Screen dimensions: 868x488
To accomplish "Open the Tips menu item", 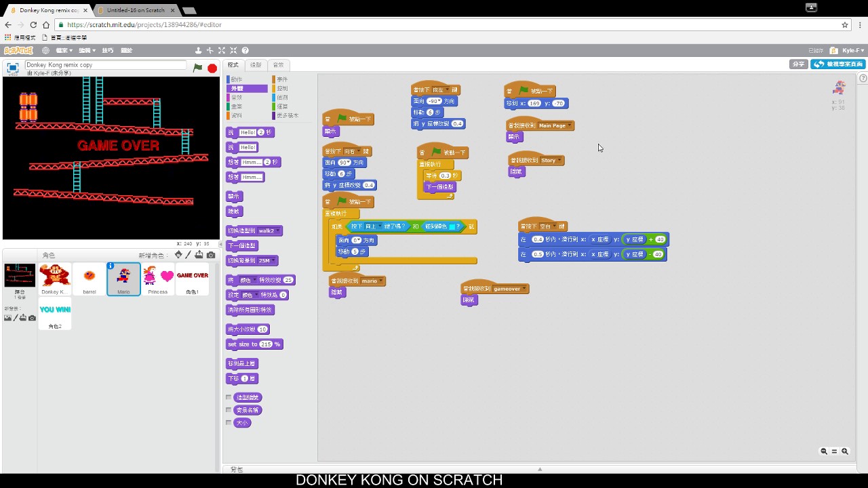I will coord(108,50).
